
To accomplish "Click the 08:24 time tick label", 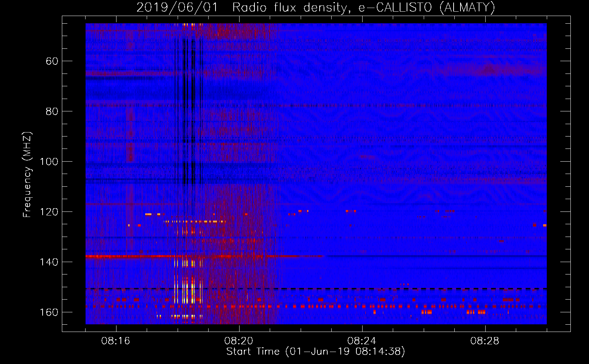I will click(362, 341).
